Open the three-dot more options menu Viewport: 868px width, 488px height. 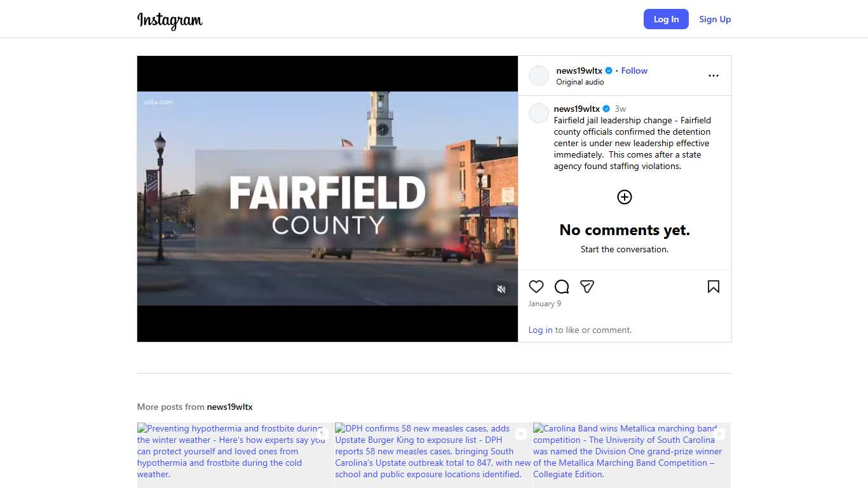(713, 76)
